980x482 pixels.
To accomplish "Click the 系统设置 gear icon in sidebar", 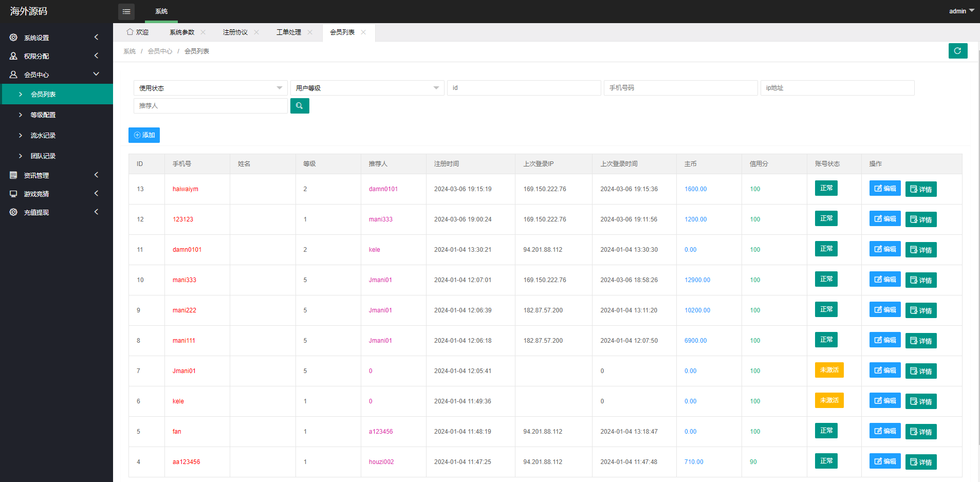I will pyautogui.click(x=13, y=38).
